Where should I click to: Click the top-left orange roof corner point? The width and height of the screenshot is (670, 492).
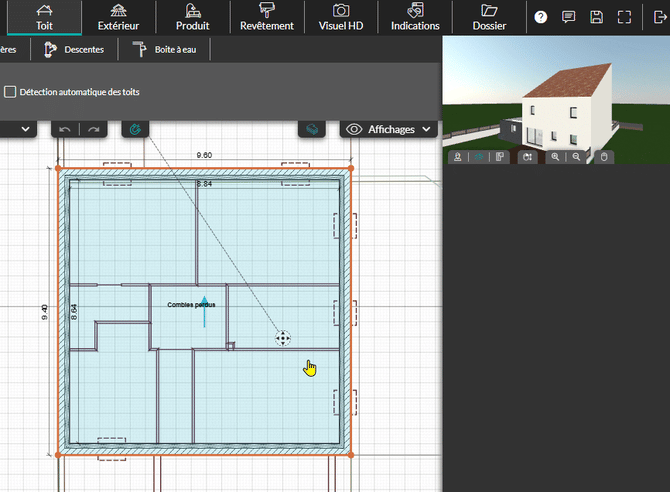59,168
